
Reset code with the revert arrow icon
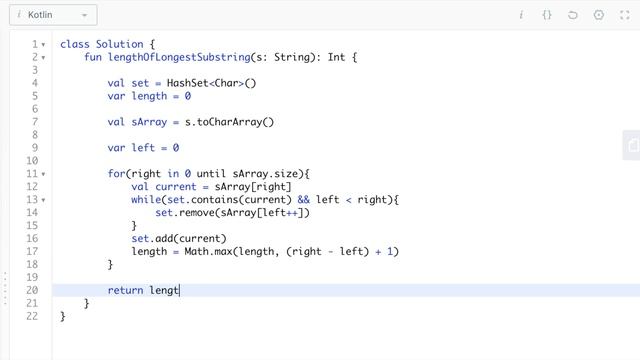tap(573, 15)
